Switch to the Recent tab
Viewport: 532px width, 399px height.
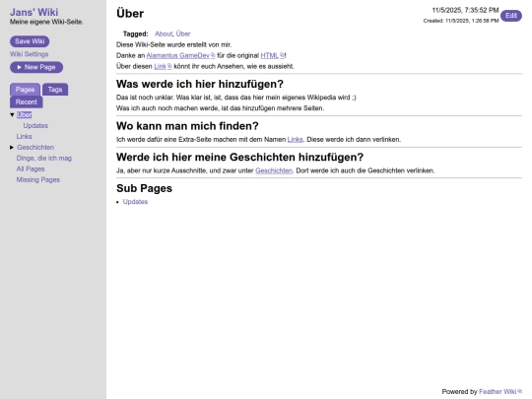[27, 102]
